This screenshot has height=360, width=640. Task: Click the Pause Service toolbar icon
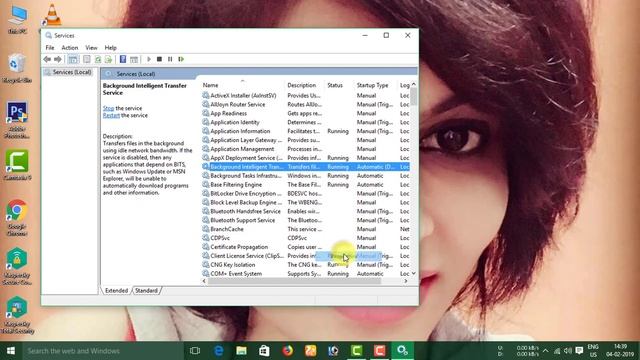(170, 59)
